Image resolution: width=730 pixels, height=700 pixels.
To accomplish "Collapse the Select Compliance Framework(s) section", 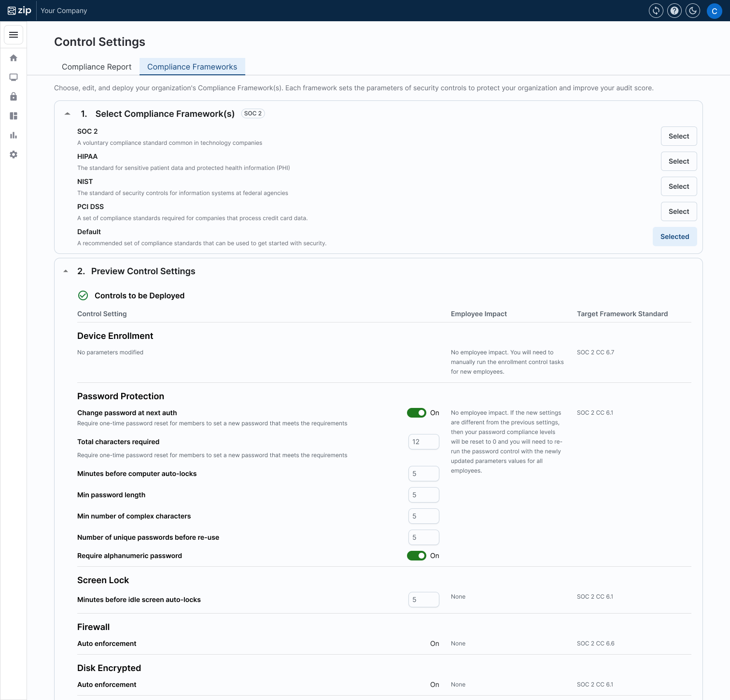I will pyautogui.click(x=68, y=114).
